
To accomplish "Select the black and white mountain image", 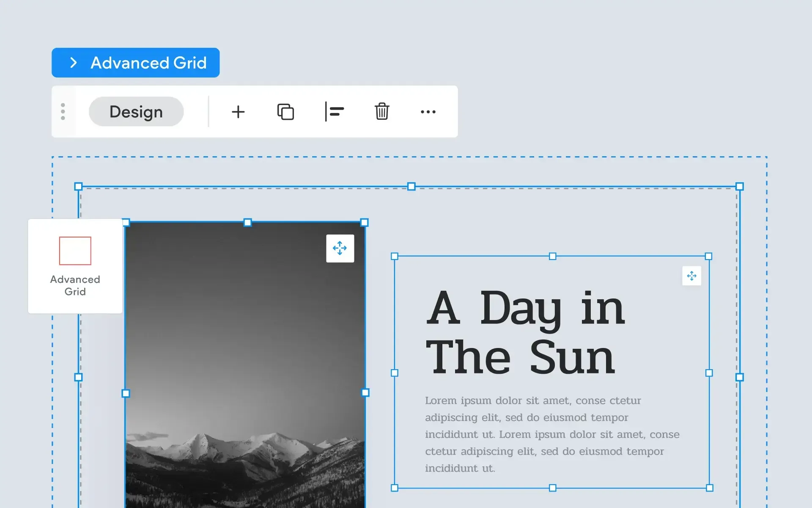I will (x=245, y=364).
